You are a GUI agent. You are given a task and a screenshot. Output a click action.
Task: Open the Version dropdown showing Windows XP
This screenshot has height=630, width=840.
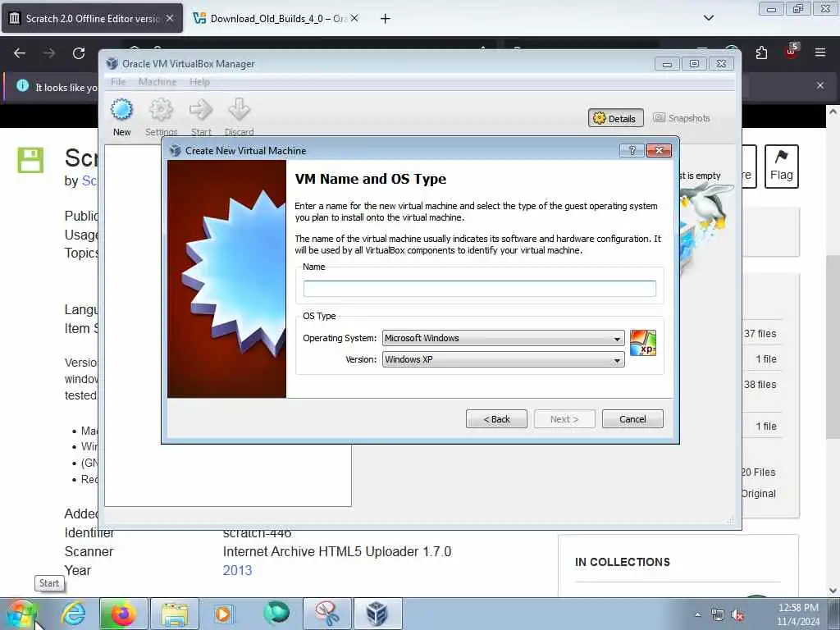(x=503, y=359)
